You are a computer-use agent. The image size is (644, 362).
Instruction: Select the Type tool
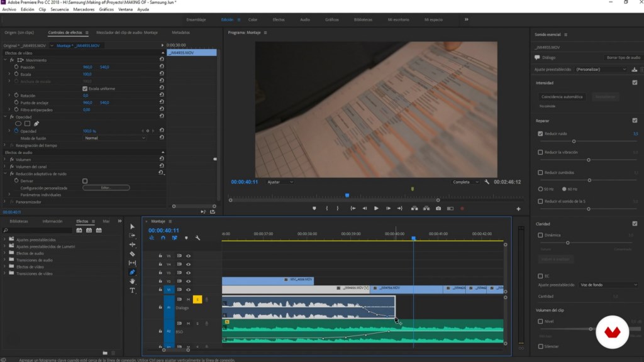pos(132,290)
